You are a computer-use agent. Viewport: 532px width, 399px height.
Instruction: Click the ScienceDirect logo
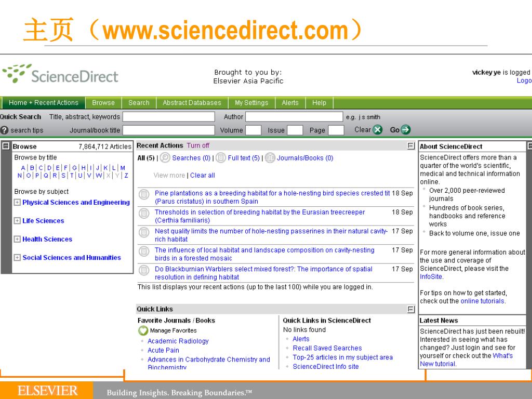pyautogui.click(x=60, y=75)
